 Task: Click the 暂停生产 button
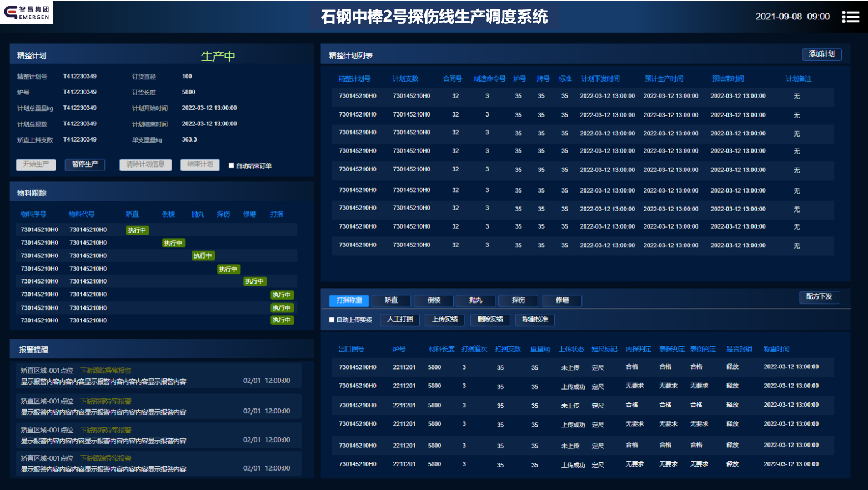[85, 164]
